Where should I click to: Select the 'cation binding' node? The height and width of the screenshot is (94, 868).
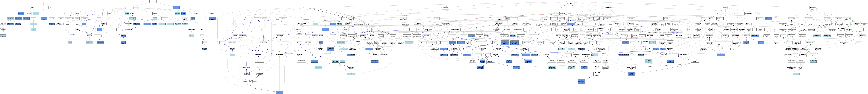(x=33, y=19)
